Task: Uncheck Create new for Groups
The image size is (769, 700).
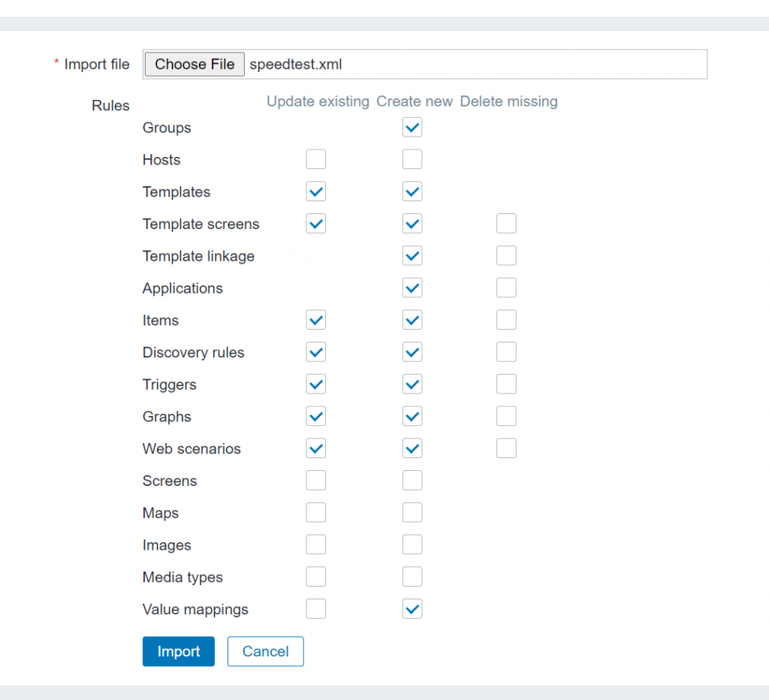Action: click(x=412, y=127)
